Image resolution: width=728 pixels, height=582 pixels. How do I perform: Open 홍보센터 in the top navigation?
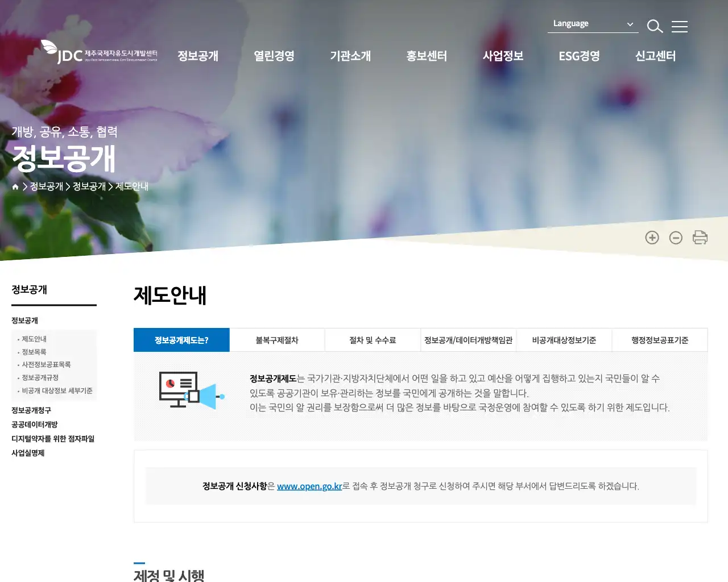pos(427,56)
